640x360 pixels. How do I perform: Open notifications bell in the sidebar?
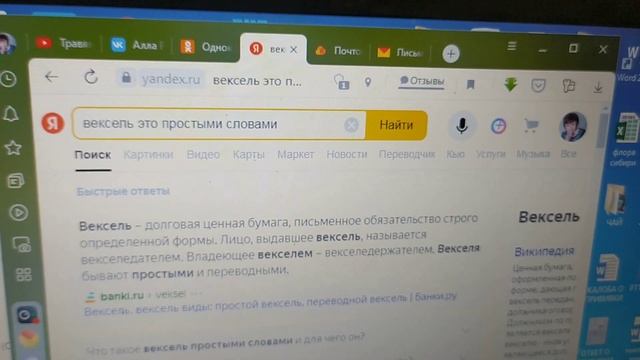coord(11,114)
